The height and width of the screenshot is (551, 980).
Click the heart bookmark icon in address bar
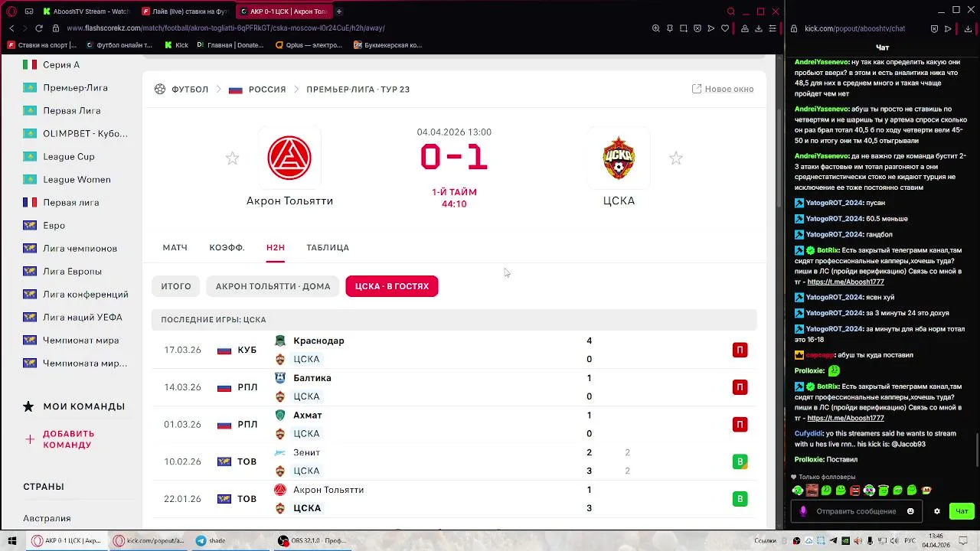coord(725,28)
